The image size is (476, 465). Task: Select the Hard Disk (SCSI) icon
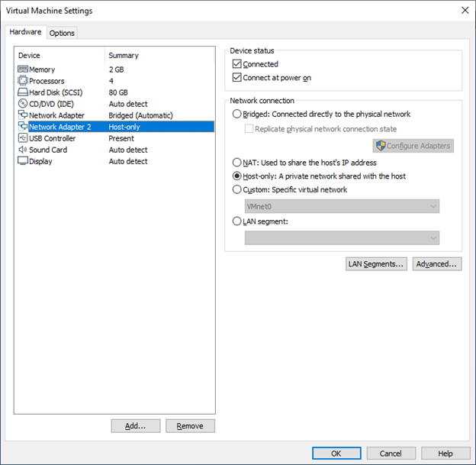[x=23, y=92]
